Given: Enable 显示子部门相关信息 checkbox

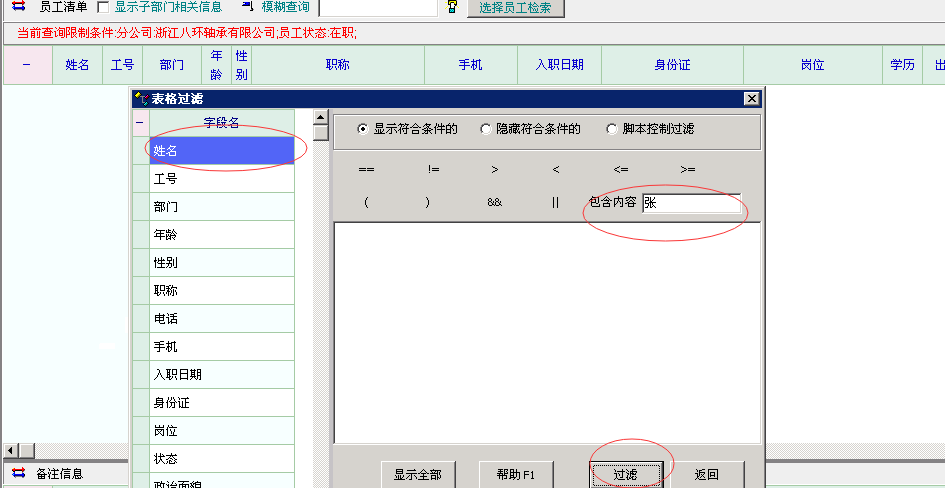Looking at the screenshot, I should point(103,7).
